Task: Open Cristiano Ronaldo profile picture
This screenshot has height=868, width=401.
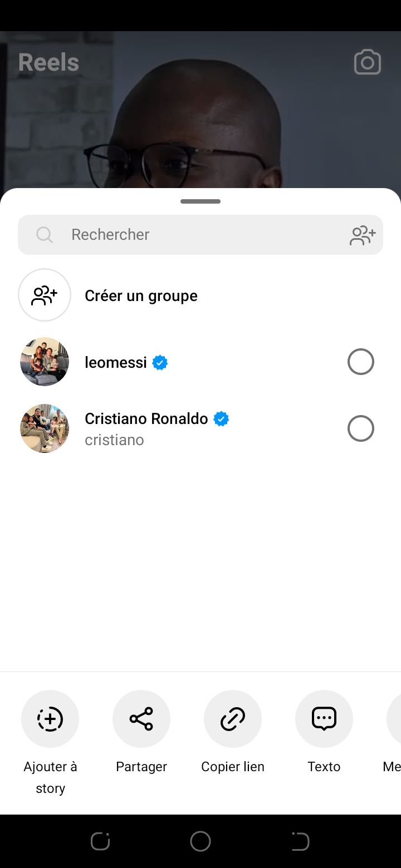Action: click(45, 428)
